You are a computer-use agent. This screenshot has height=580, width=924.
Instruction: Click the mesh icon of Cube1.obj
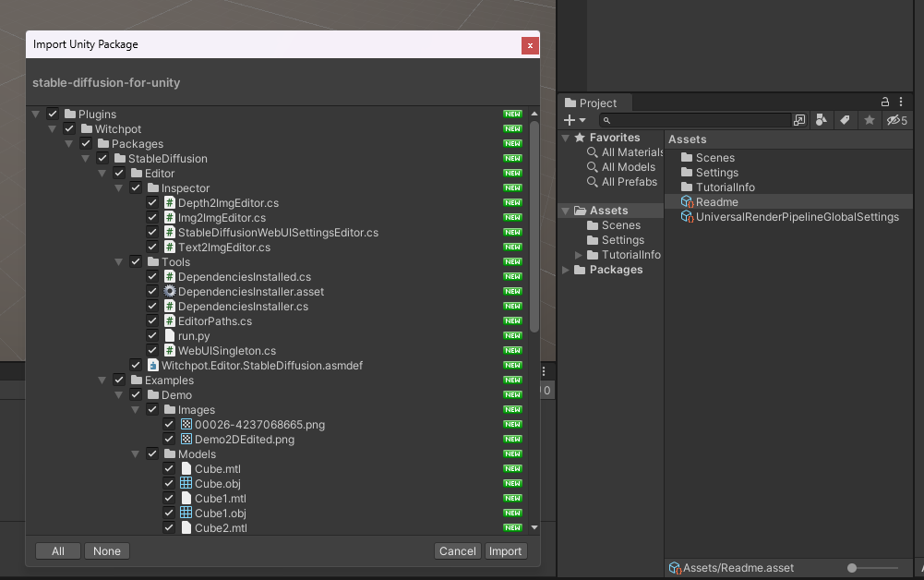186,513
